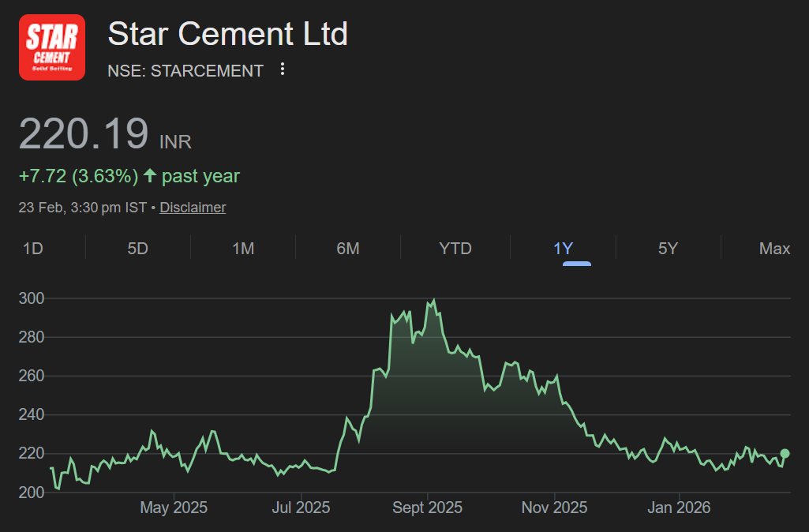Open the YTD performance view
The width and height of the screenshot is (809, 532).
click(455, 248)
